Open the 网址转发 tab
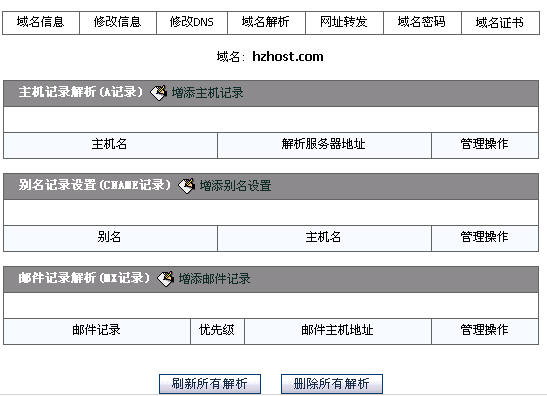The width and height of the screenshot is (547, 396). [344, 23]
